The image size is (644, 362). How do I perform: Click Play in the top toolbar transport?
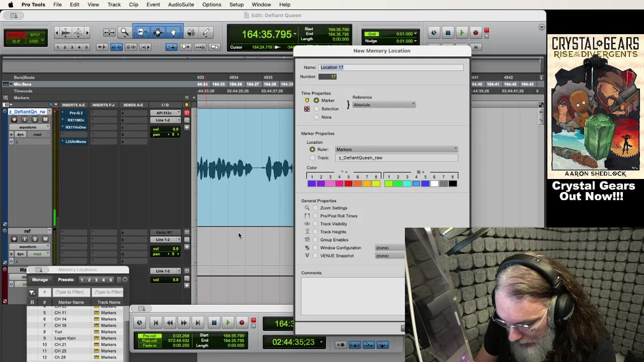tap(461, 33)
